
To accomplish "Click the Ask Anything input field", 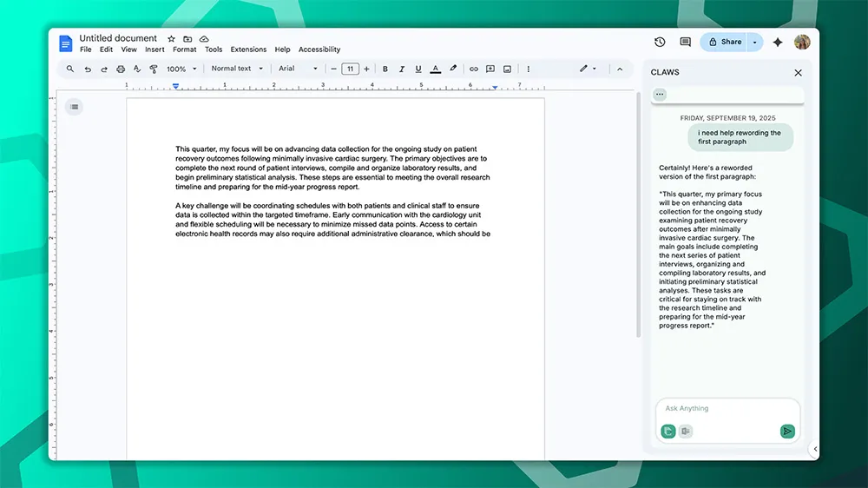I will [727, 408].
